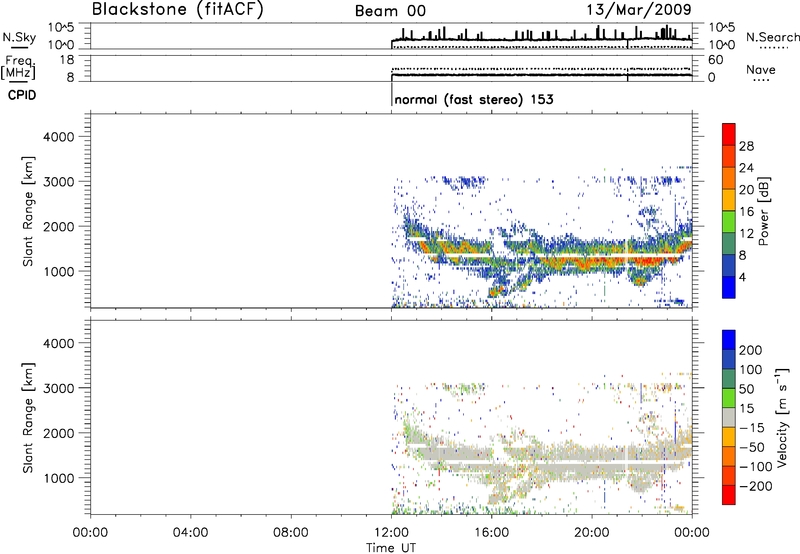The image size is (800, 554).
Task: Pick the yellow-orange -15 to -50 velocity swatch
Action: coord(729,437)
